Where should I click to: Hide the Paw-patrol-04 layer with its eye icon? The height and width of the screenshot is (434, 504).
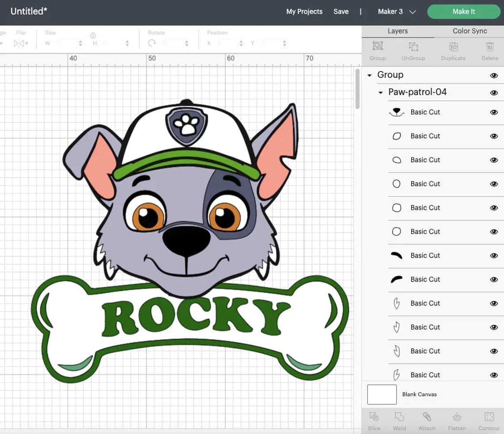[x=494, y=93]
